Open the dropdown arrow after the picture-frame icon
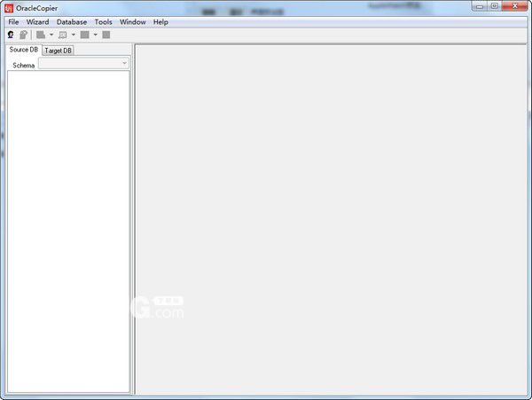 click(74, 35)
